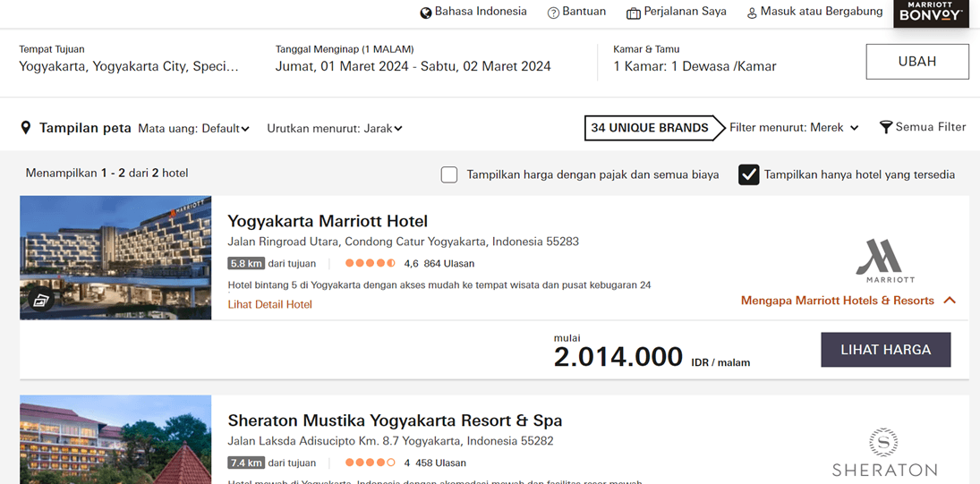Viewport: 980px width, 484px height.
Task: Open the Yogyakarta Marriott Hotel title
Action: (x=328, y=221)
